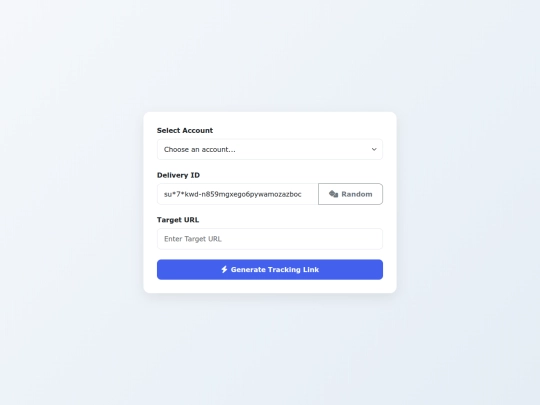
Task: Focus the Target URL input field
Action: [x=270, y=239]
